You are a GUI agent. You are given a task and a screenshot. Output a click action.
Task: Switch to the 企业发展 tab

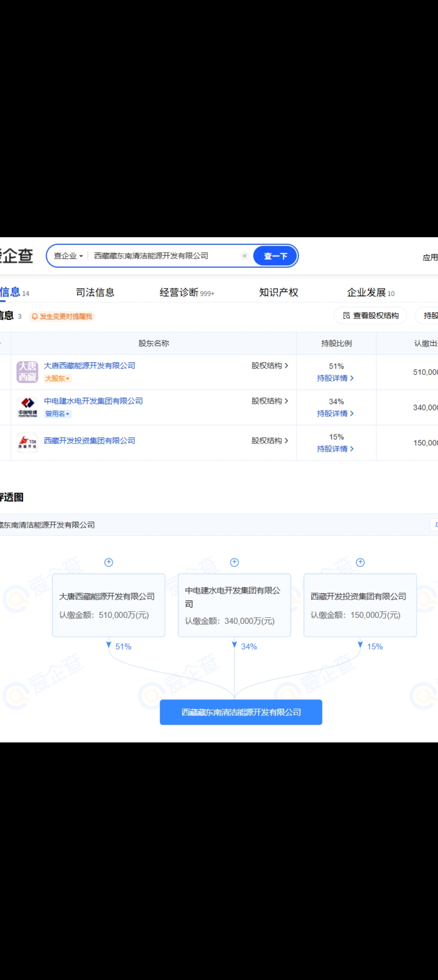point(370,292)
